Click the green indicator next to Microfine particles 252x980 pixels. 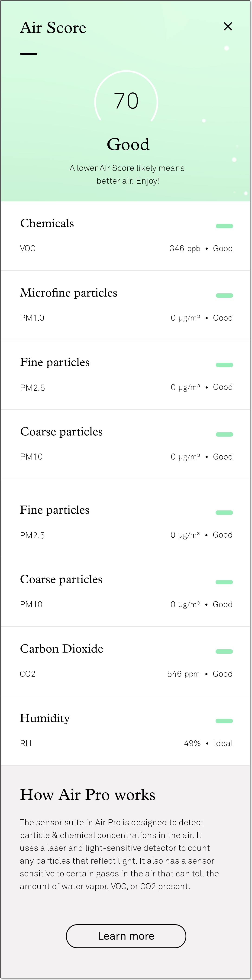coord(224,295)
